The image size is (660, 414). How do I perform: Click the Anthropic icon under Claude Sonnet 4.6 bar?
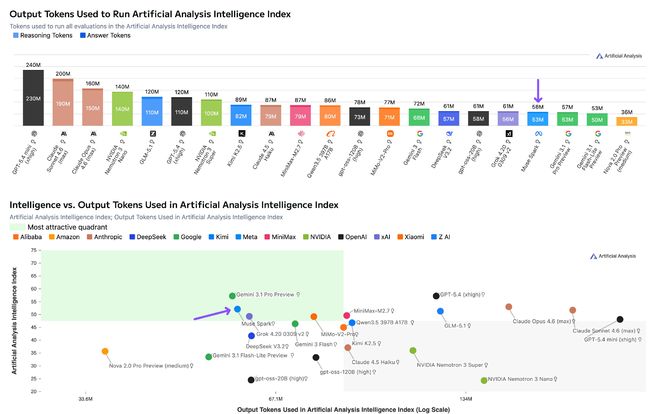point(63,132)
